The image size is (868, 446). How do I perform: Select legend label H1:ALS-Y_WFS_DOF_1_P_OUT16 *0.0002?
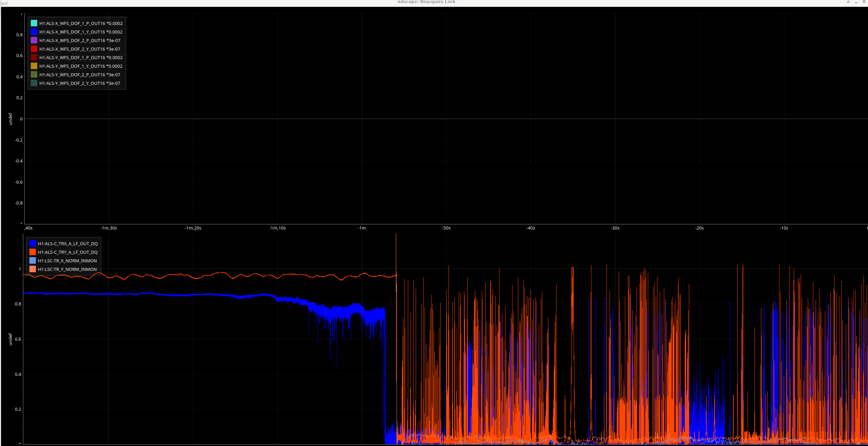tap(81, 57)
